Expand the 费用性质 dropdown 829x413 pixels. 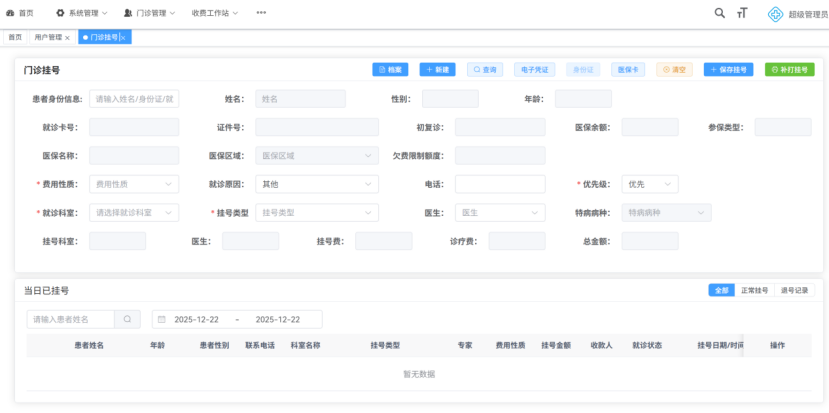tap(134, 184)
